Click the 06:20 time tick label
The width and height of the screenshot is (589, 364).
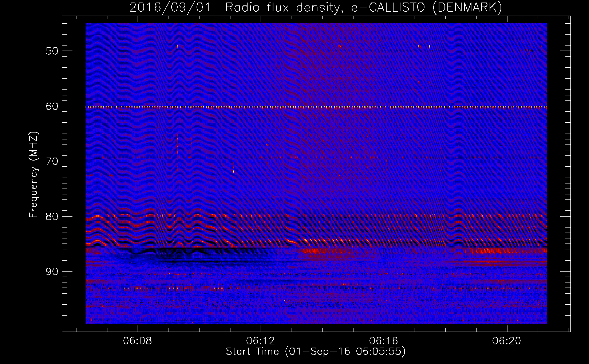[507, 341]
